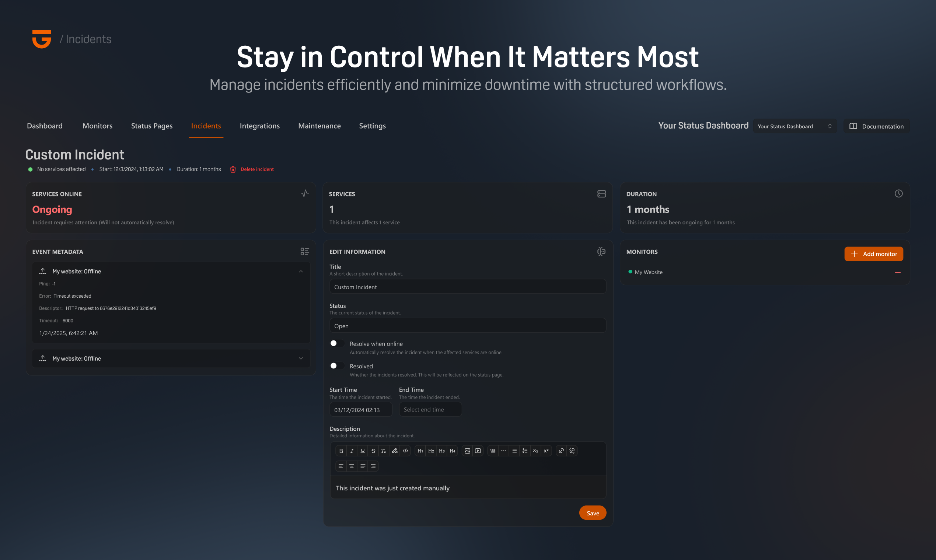Viewport: 936px width, 560px height.
Task: Apply H2 heading in editor toolbar
Action: tap(431, 451)
